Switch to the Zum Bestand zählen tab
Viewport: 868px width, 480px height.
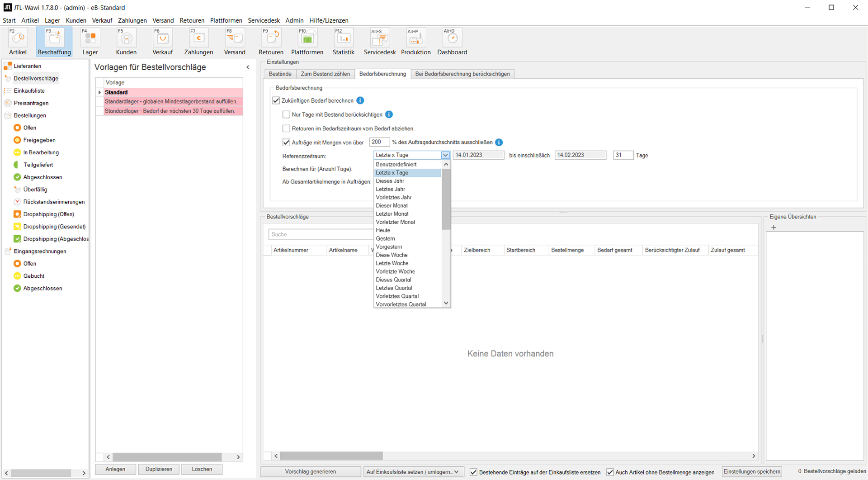click(x=325, y=74)
